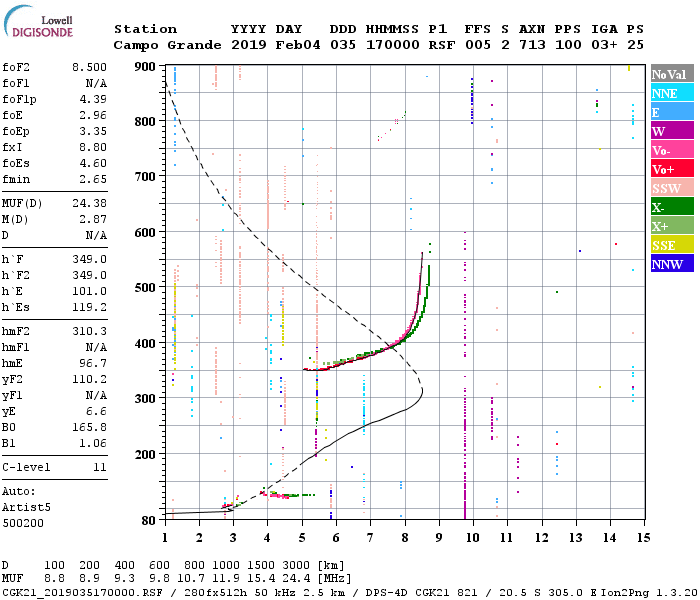Select the SSW legend swatch
This screenshot has height=600, width=700.
pyautogui.click(x=672, y=188)
